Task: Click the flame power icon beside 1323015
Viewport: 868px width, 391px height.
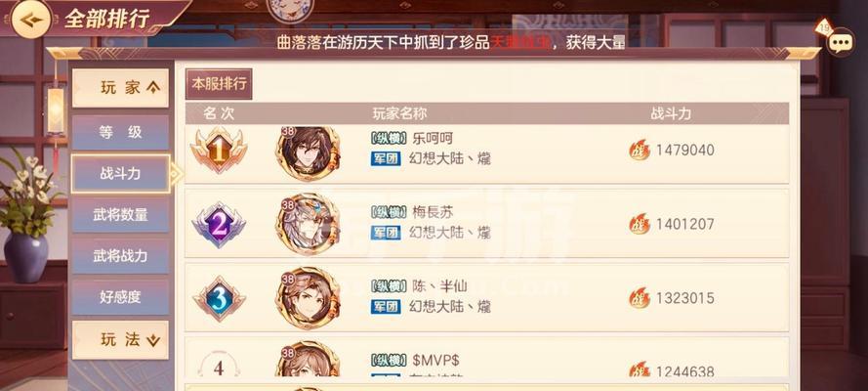Action: coord(640,298)
